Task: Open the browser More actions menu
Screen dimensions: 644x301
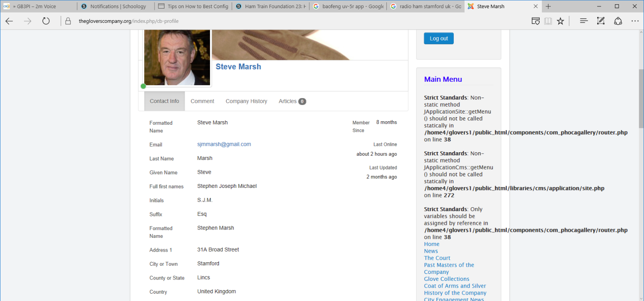Action: click(635, 21)
